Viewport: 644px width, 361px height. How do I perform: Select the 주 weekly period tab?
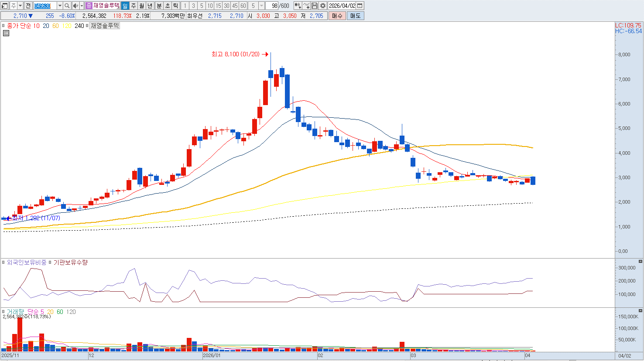tap(134, 6)
